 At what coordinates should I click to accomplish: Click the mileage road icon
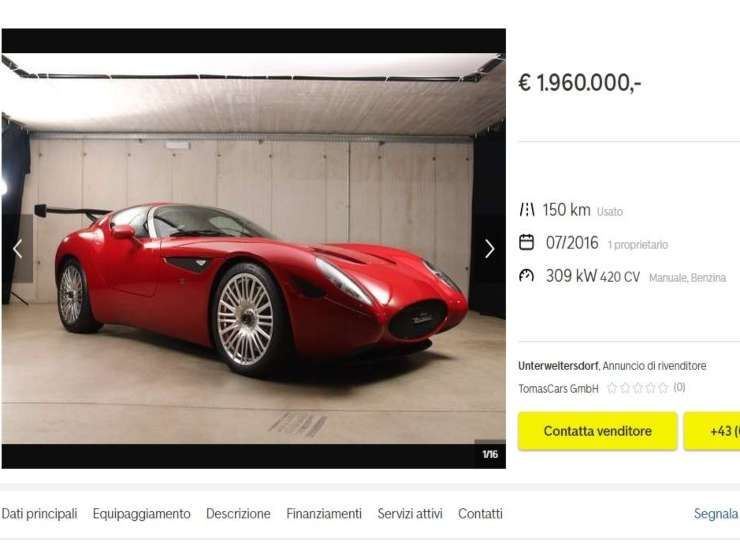tap(526, 210)
